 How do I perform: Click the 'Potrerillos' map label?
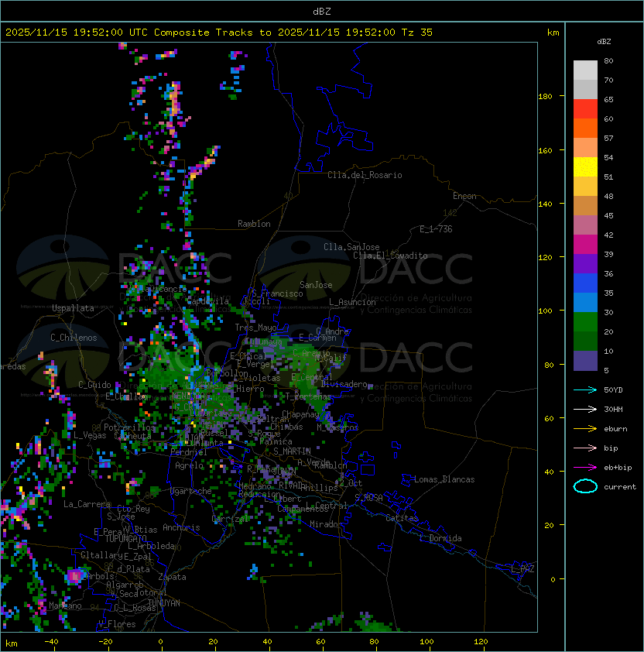(x=129, y=427)
